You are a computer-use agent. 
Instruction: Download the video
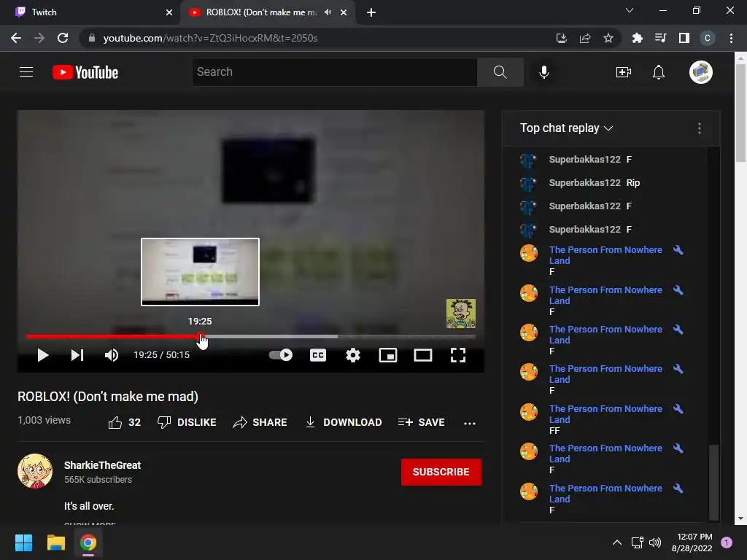343,422
